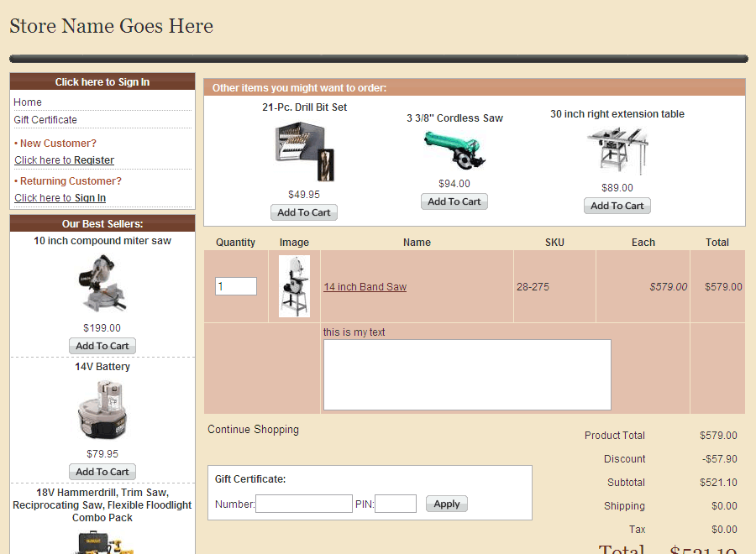Screen dimensions: 756x554
Task: Click the 30 inch extension table image
Action: coord(617,150)
